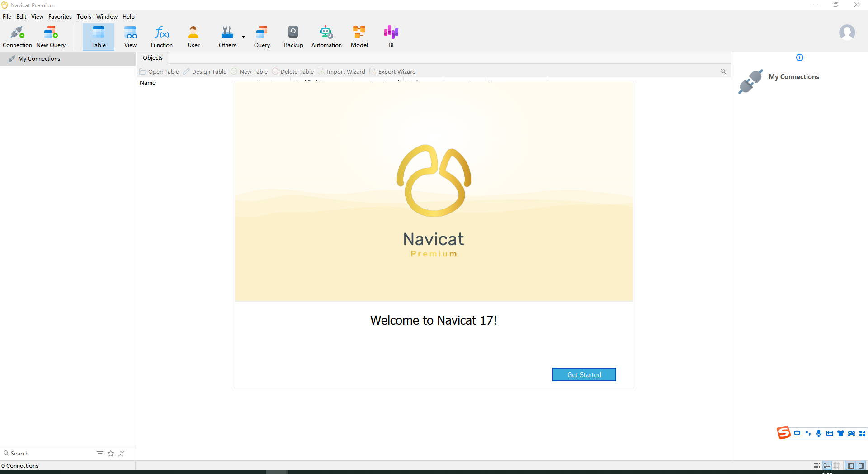
Task: Click the Navicat logo in welcome dialog
Action: coord(434,180)
